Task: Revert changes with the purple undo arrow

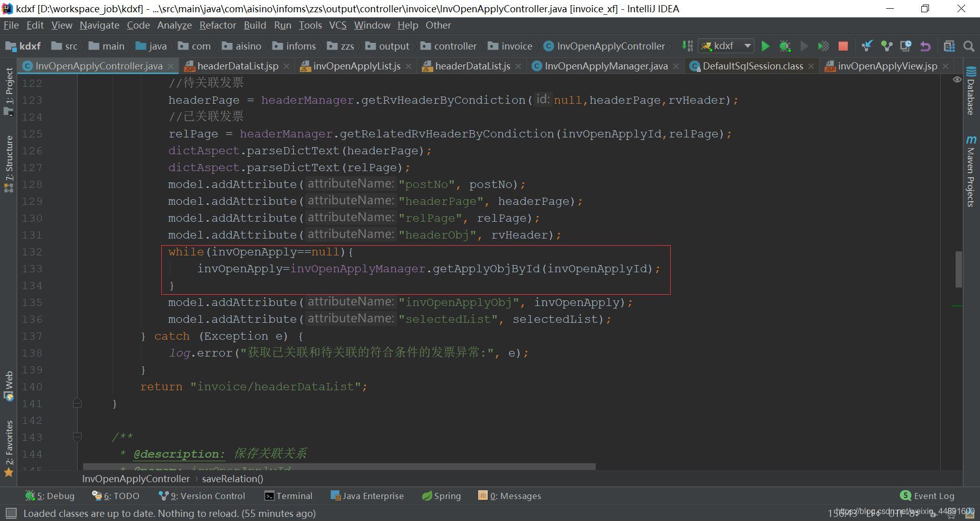Action: (925, 46)
